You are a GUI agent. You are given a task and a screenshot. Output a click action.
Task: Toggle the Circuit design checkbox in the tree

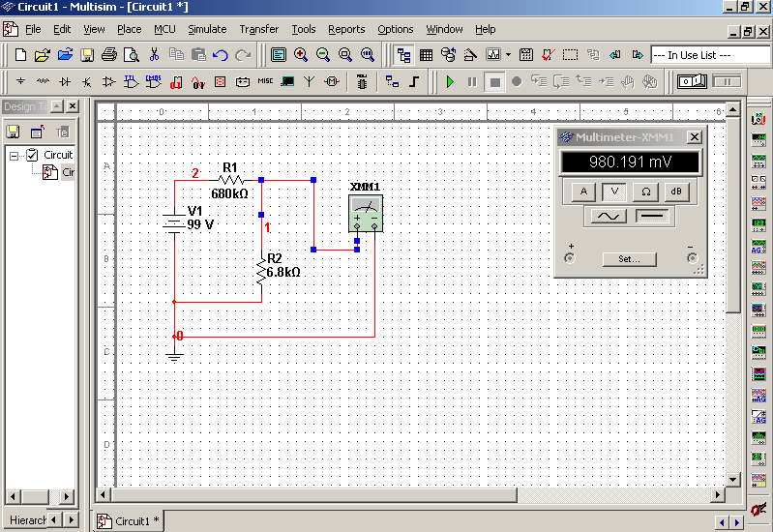32,156
